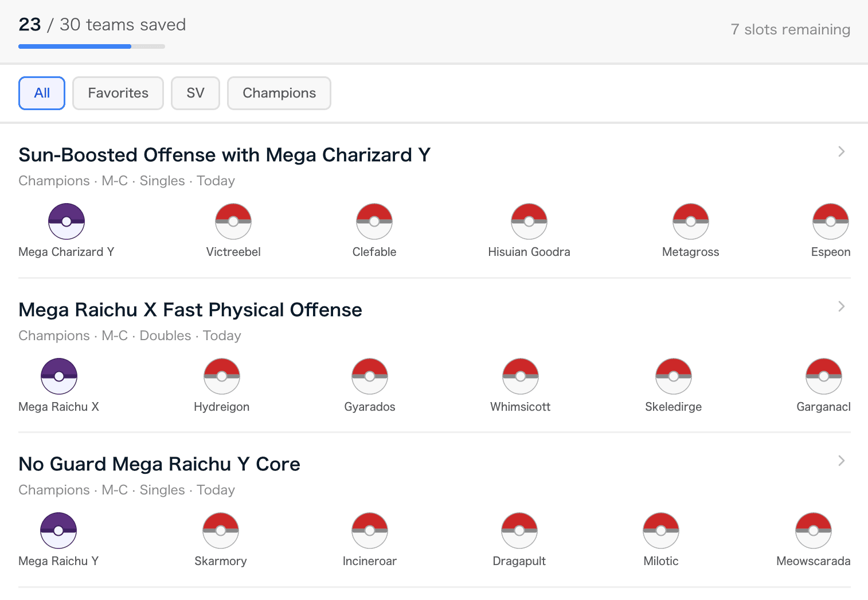Open Sun-Boosted Offense with Mega Charizard Y title
The height and width of the screenshot is (600, 868).
tap(224, 155)
